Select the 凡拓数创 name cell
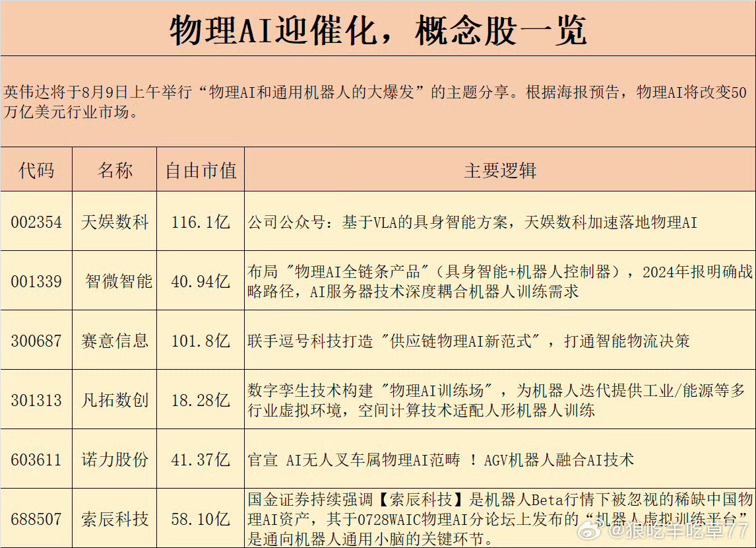Screen dimensions: 756x548 [x=115, y=399]
